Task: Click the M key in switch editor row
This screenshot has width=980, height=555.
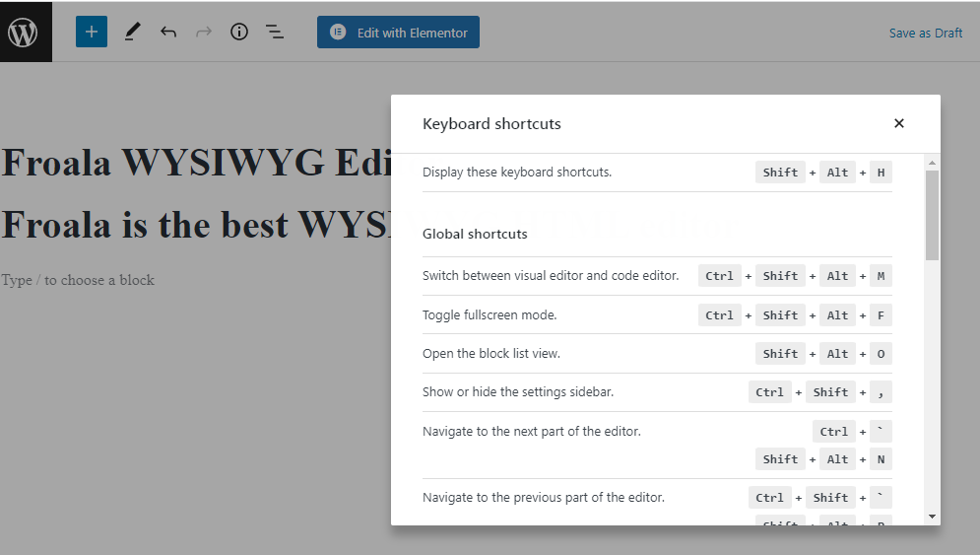Action: coord(881,276)
